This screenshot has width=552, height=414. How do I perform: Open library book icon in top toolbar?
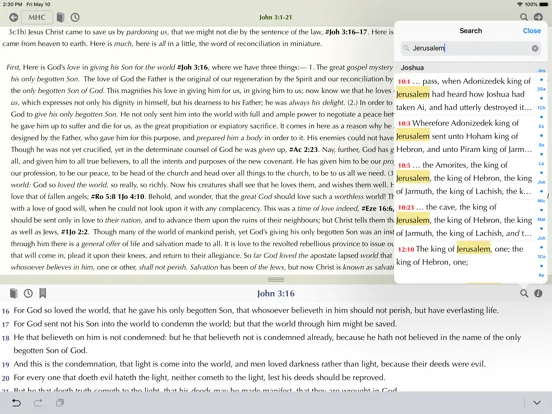61,17
